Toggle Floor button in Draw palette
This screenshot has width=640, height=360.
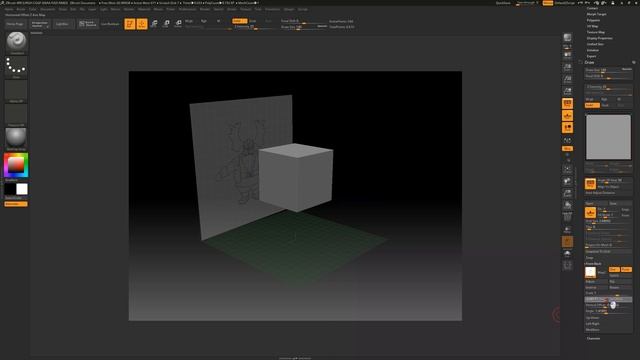pos(590,213)
